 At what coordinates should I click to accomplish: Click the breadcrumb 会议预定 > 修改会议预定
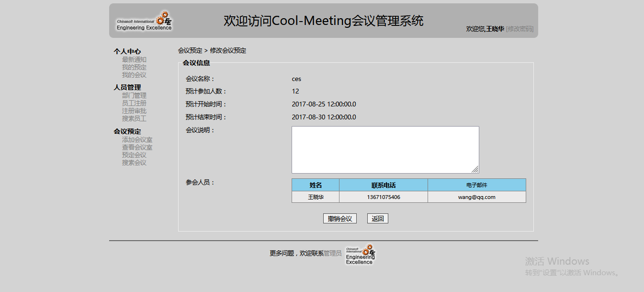point(212,50)
